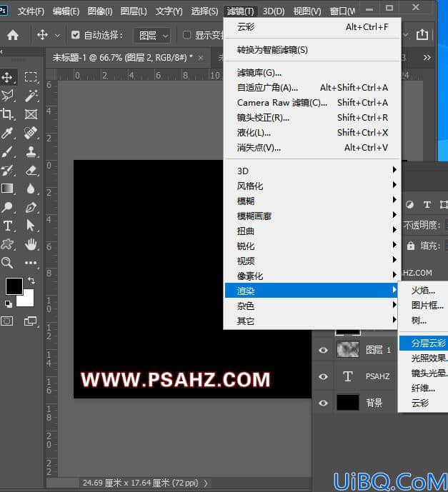Select the Magic Wand tool
The width and height of the screenshot is (448, 492).
point(31,96)
